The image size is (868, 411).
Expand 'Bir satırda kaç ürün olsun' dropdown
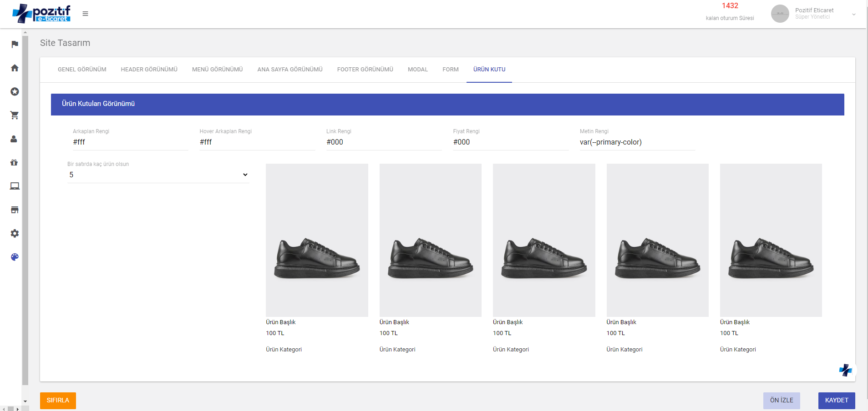click(x=158, y=175)
